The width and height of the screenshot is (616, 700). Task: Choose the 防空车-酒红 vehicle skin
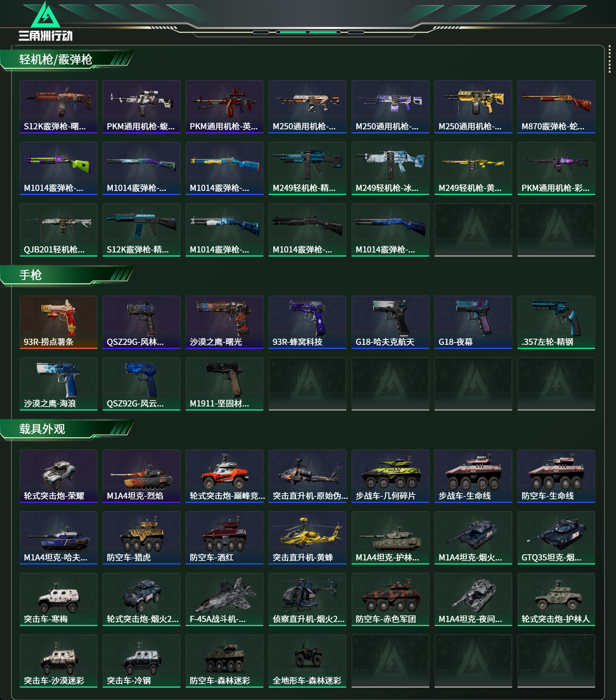pyautogui.click(x=225, y=538)
